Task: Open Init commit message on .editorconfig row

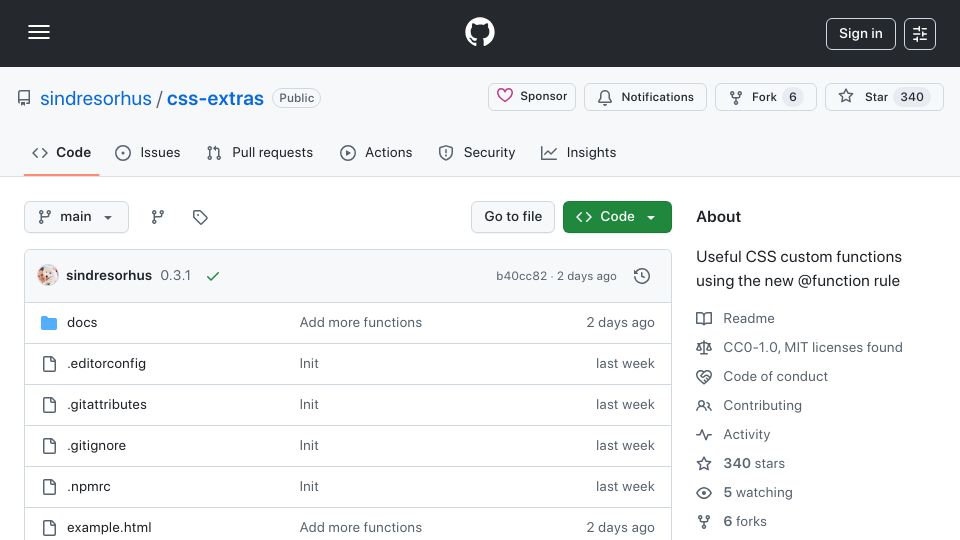Action: click(309, 364)
